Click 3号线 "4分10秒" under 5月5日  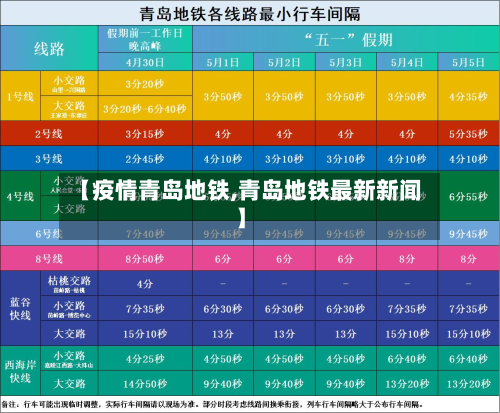(x=468, y=158)
